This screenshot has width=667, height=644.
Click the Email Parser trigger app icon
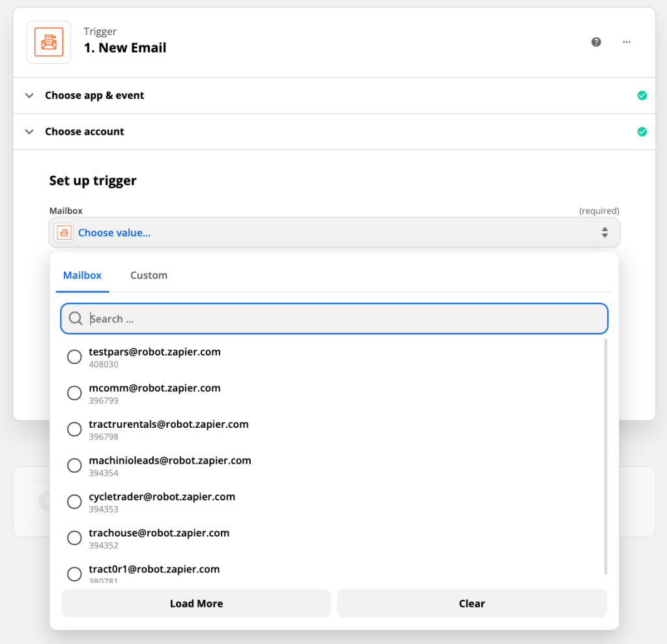(48, 42)
